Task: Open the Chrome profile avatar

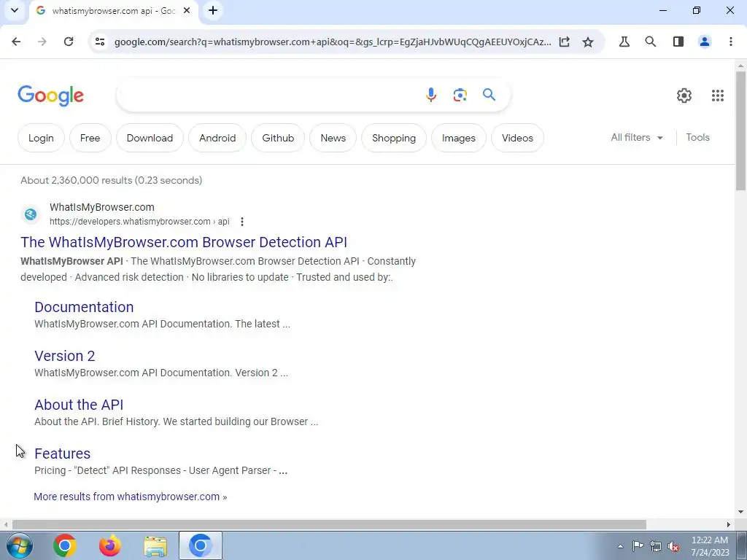Action: coord(704,42)
